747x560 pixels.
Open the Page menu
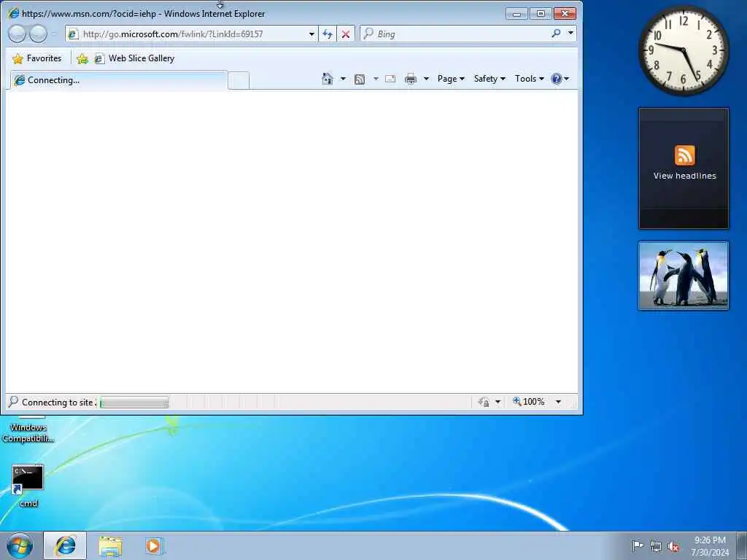(x=451, y=79)
